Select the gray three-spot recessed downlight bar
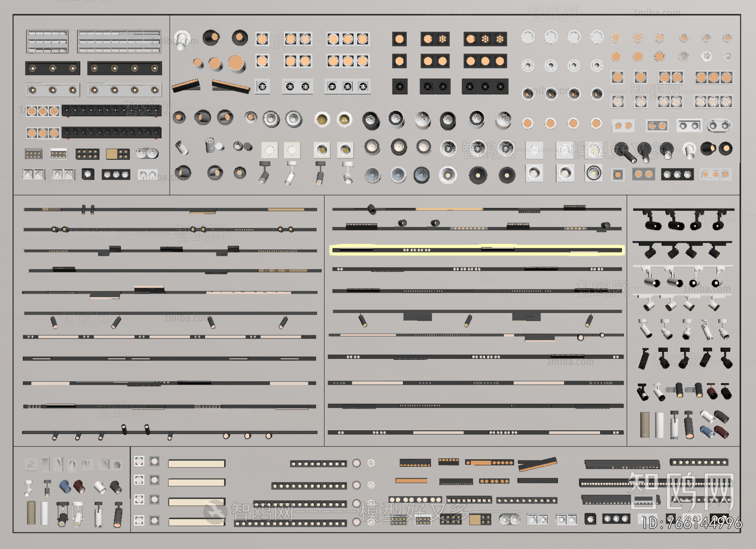The image size is (756, 549). [x=52, y=90]
